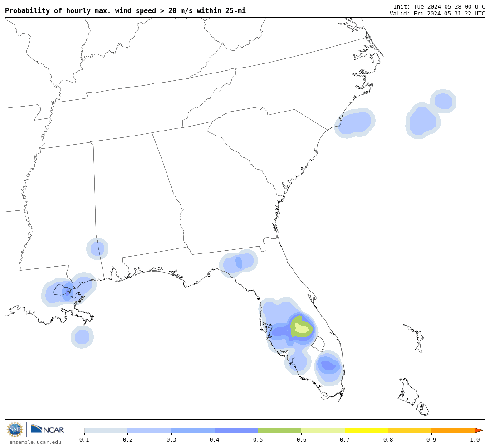This screenshot has height=448, width=490.
Task: Select the Valid time text at top right
Action: [437, 14]
